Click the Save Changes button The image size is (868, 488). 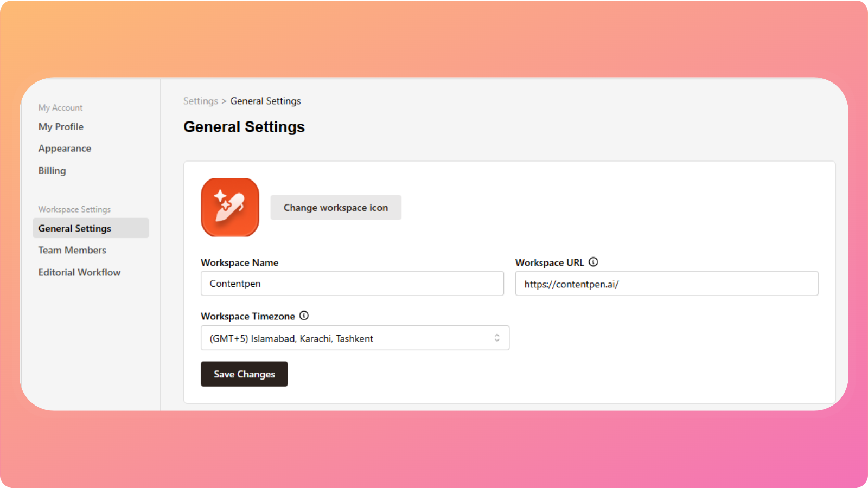point(244,374)
